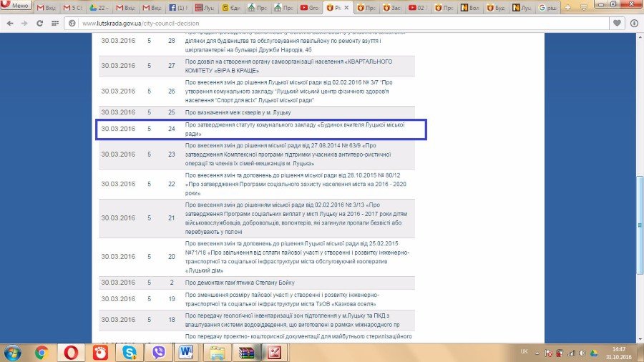
Task: Click the Windows Start button
Action: [x=12, y=352]
